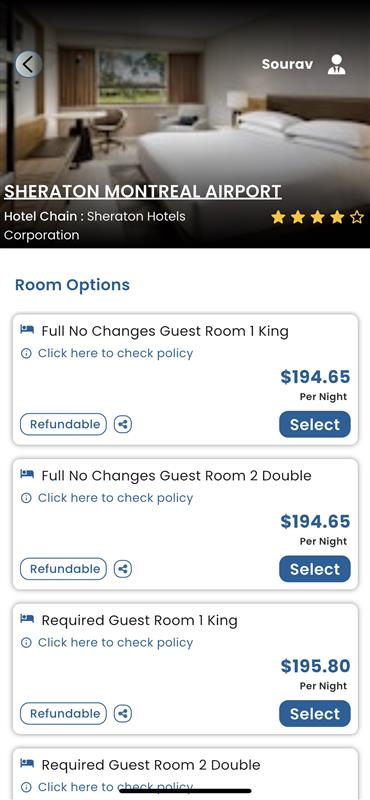Select the Required Guest Room 1 King

click(x=315, y=713)
